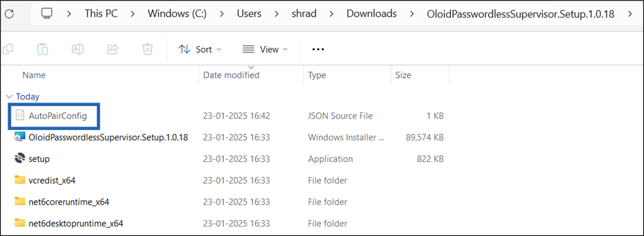Click the setup application disc icon
This screenshot has height=236, width=644.
coord(20,158)
